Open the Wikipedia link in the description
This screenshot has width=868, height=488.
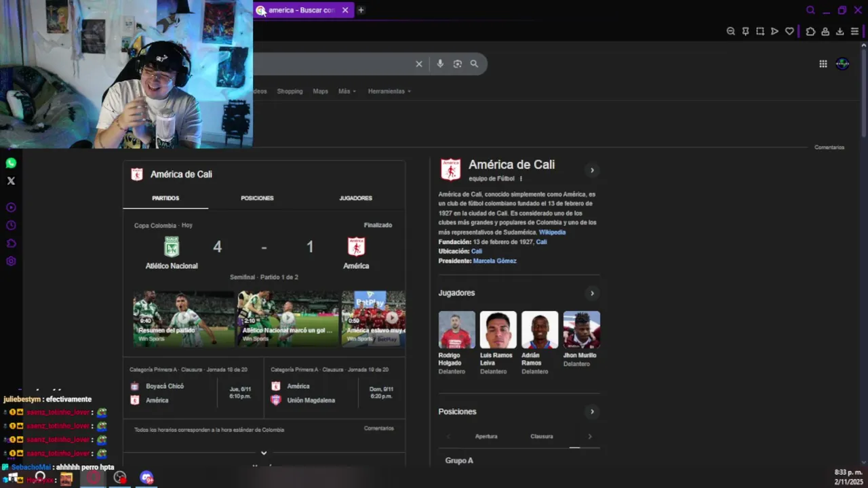552,232
